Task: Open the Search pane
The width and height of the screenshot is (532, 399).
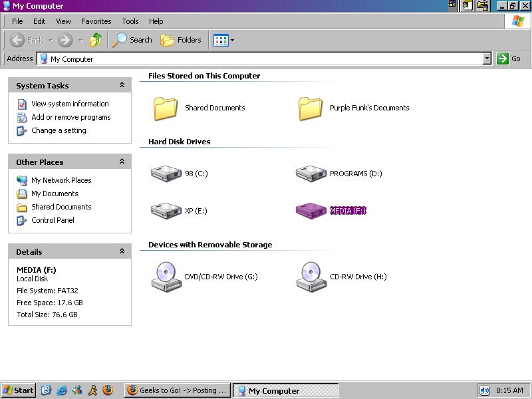Action: (132, 40)
